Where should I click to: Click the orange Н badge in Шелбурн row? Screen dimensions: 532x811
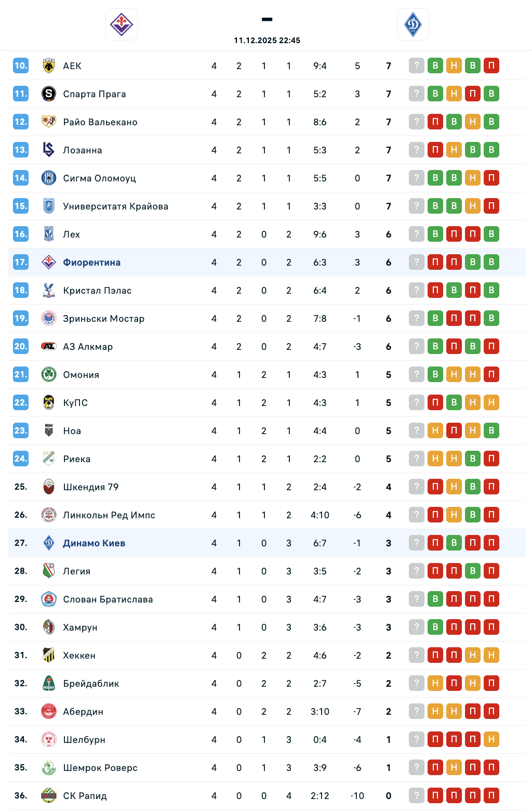click(491, 740)
